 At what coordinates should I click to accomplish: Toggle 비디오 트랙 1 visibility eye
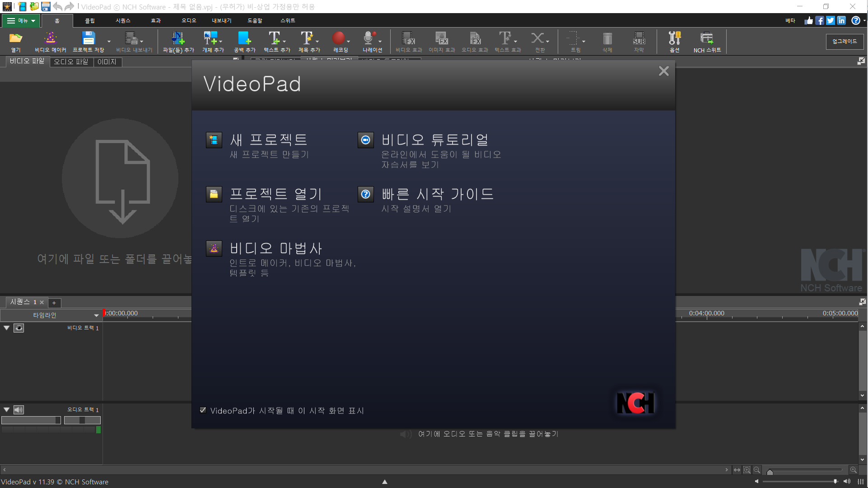pyautogui.click(x=19, y=328)
